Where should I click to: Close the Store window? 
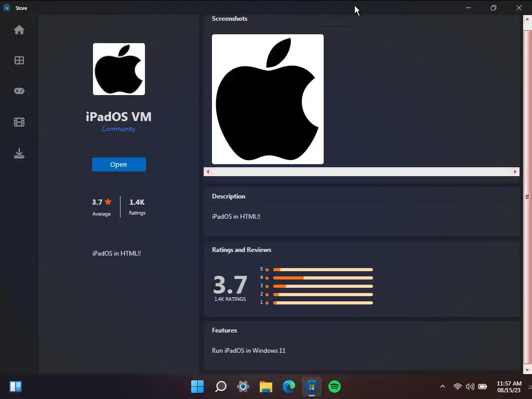point(519,7)
